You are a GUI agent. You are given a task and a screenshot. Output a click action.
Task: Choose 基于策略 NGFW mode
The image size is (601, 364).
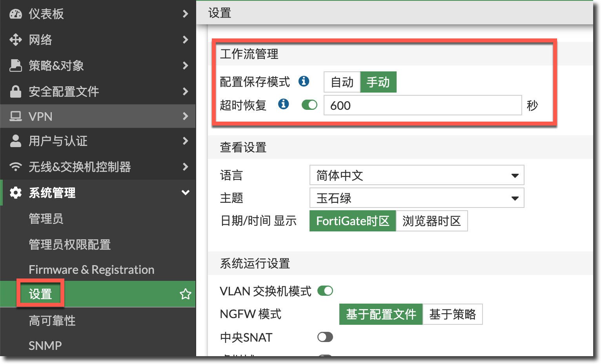click(x=452, y=314)
